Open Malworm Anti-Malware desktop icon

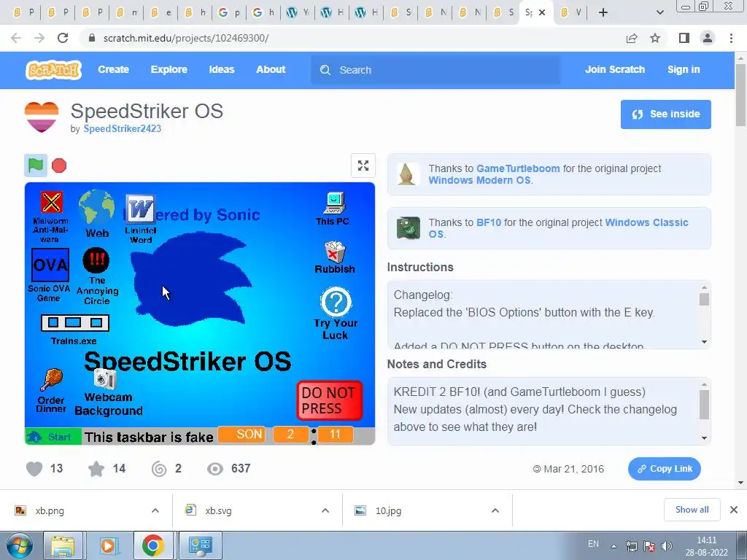pos(51,216)
